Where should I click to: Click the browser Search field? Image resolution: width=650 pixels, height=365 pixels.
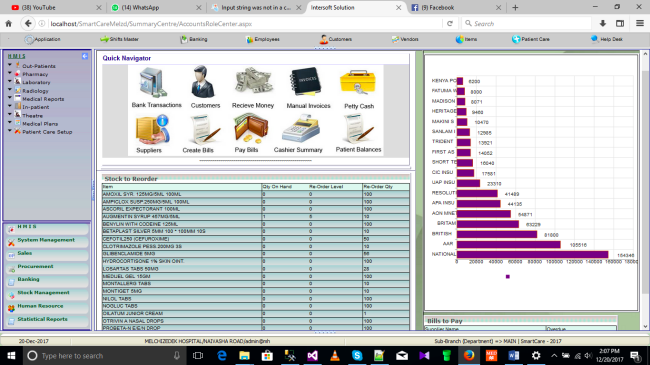click(x=526, y=24)
